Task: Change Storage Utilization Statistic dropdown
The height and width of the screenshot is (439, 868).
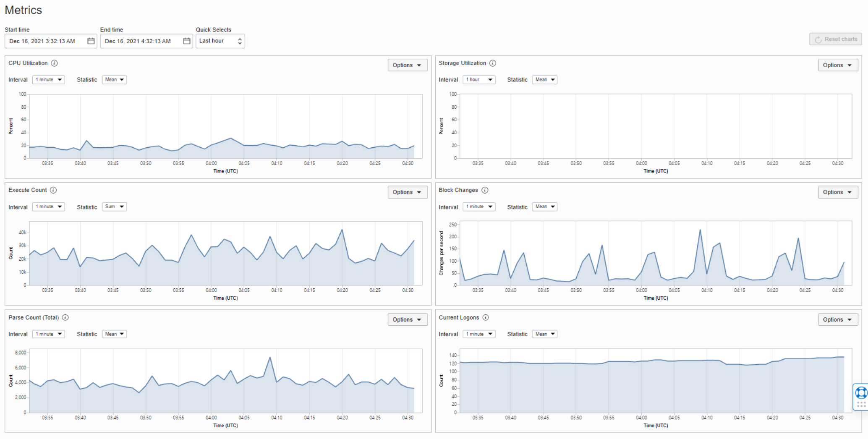Action: point(544,80)
